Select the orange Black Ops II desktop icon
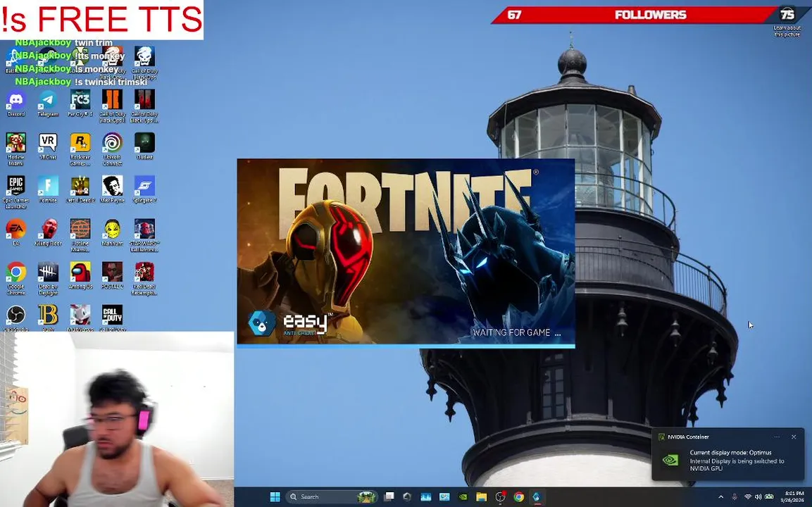 (x=112, y=106)
